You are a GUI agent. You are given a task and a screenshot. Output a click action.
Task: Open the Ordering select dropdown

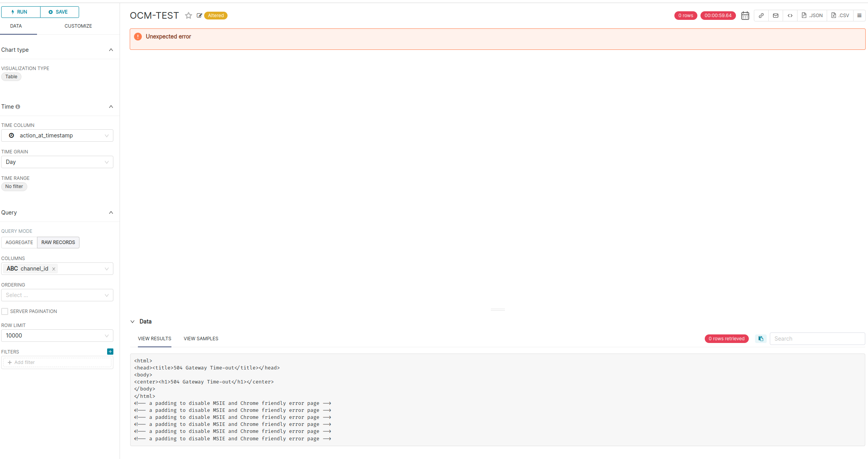pyautogui.click(x=57, y=295)
